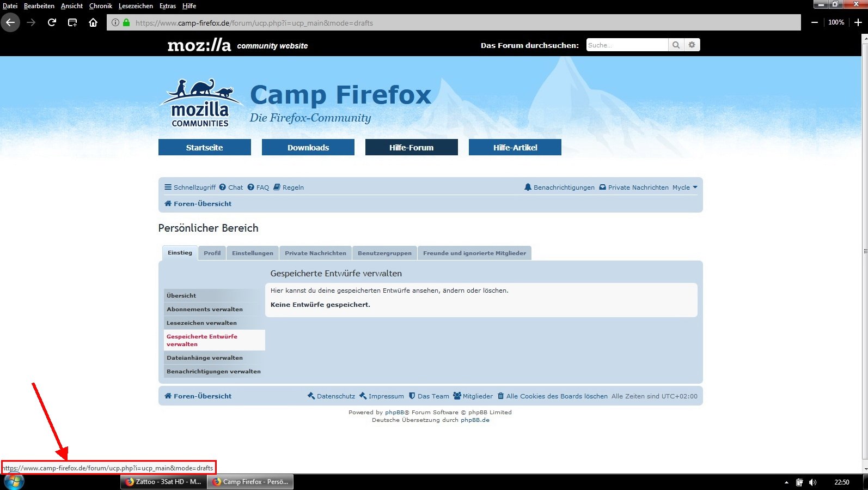Open the Impressum page
This screenshot has height=490, width=868.
pyautogui.click(x=382, y=396)
